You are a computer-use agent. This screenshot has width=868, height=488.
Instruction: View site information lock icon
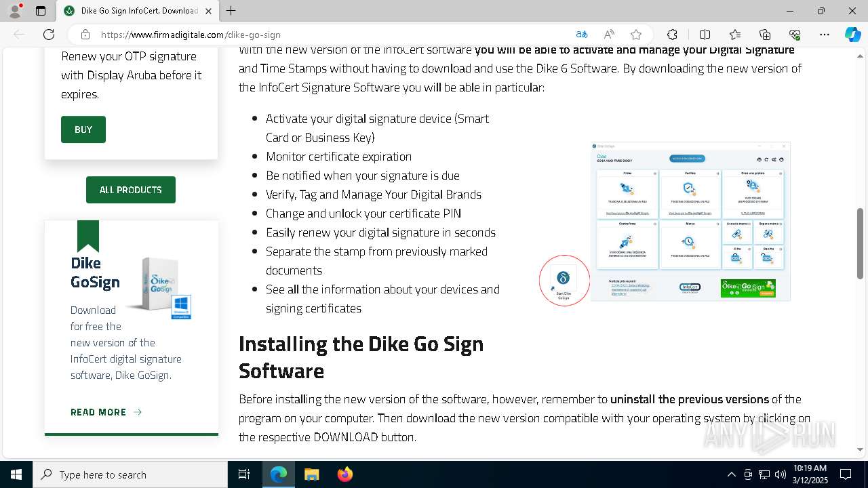85,35
